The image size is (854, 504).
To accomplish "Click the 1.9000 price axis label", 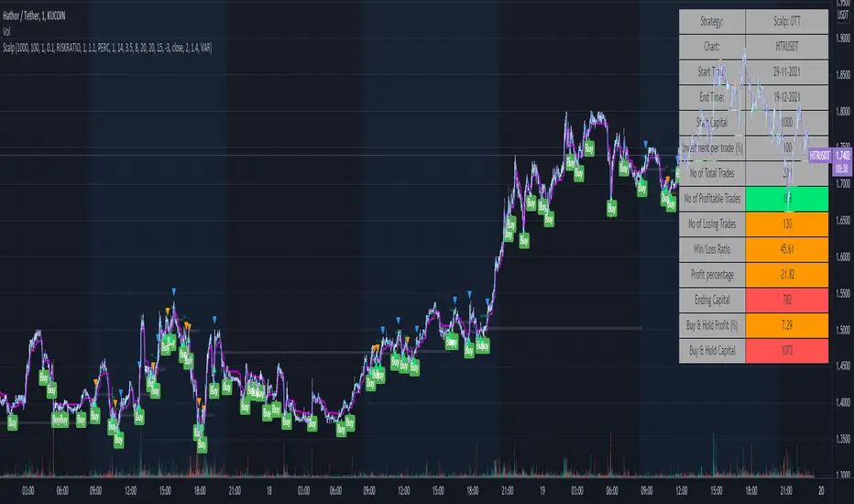I will (843, 38).
